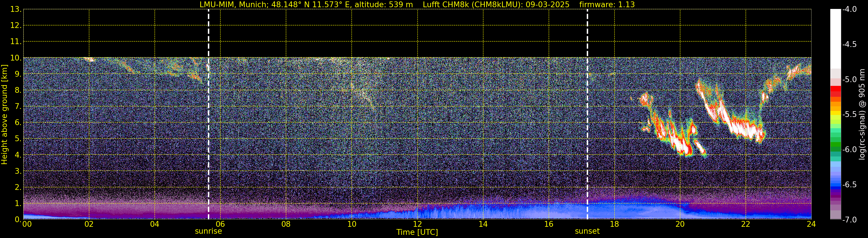Click the -6.0 colorbar tick label
The height and width of the screenshot is (238, 868).
(849, 150)
